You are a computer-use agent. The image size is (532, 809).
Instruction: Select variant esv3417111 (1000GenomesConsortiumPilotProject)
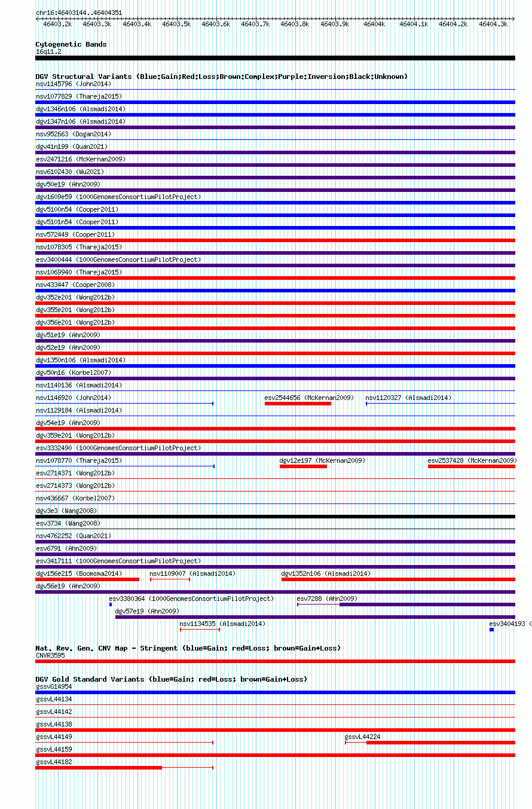pos(275,567)
